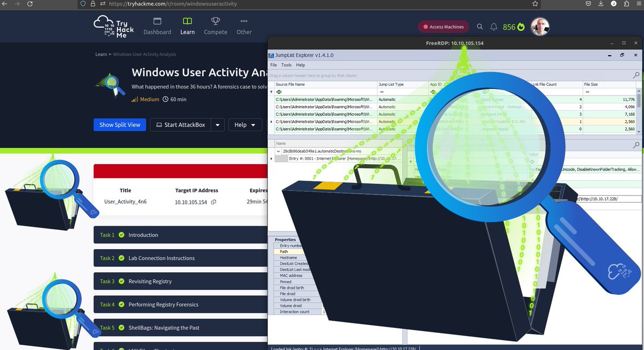
Task: Select the row with file size 7,168
Action: coord(455,114)
